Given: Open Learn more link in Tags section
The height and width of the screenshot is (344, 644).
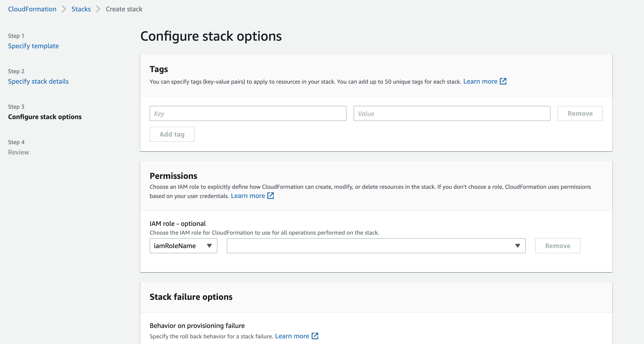Looking at the screenshot, I should (480, 81).
